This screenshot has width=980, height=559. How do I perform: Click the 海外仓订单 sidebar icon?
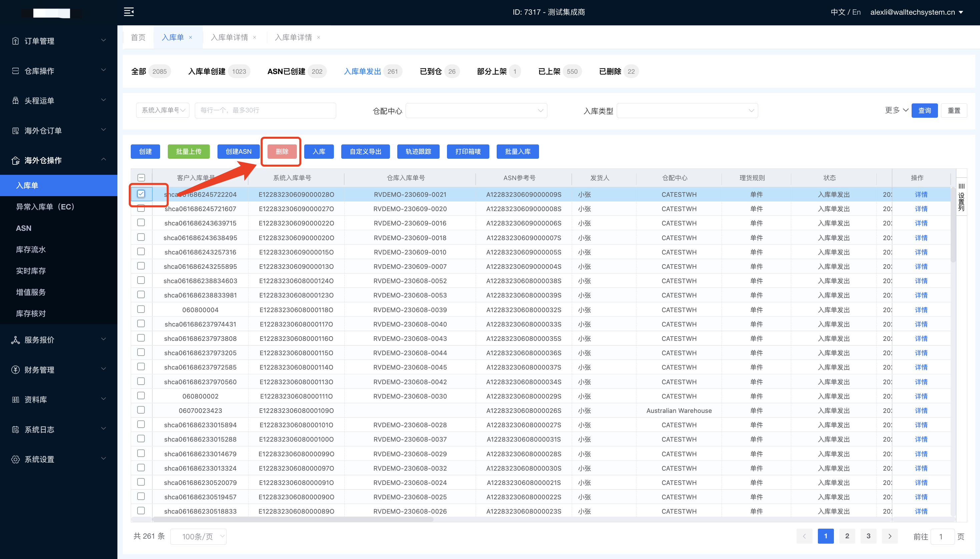(15, 130)
